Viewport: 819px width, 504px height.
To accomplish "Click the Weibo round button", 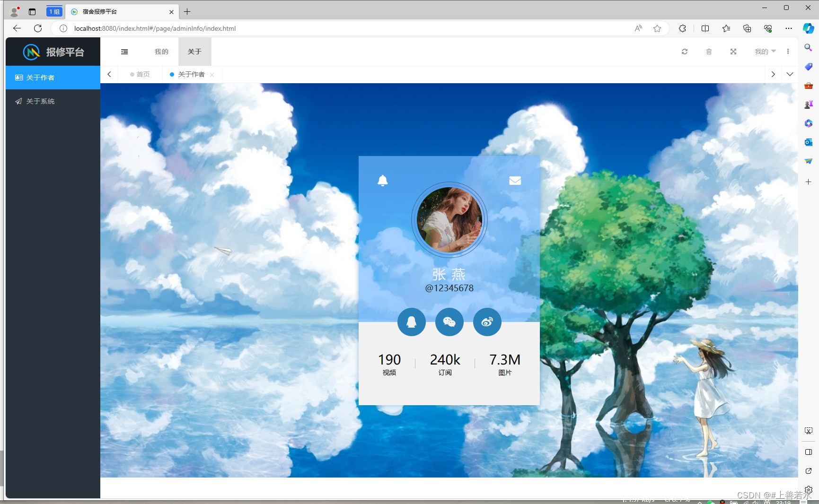I will click(x=487, y=322).
